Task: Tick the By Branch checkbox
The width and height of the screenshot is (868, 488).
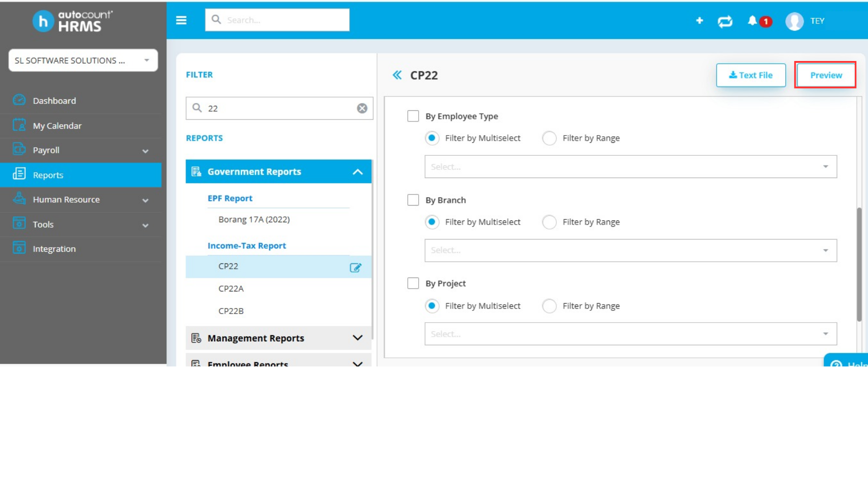Action: (413, 200)
